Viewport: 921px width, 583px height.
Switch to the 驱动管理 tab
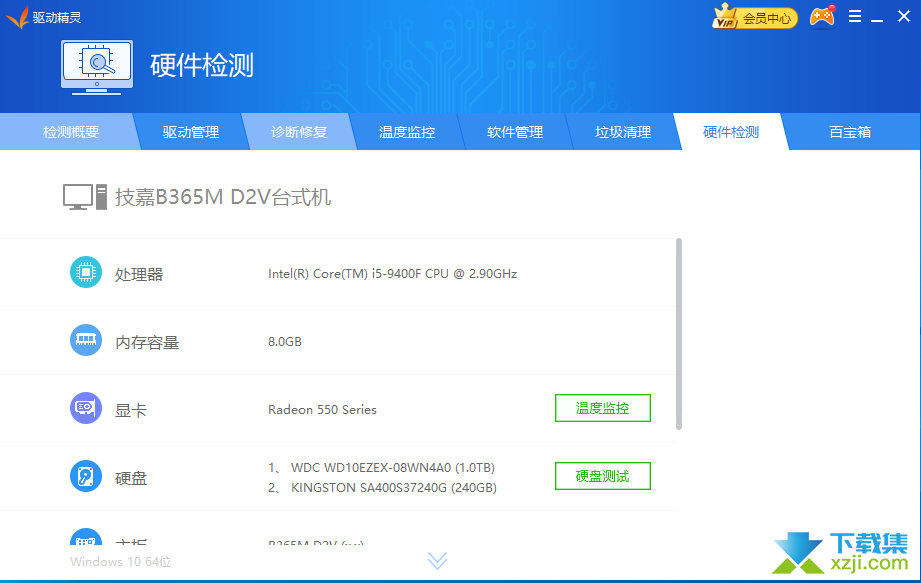pos(190,132)
